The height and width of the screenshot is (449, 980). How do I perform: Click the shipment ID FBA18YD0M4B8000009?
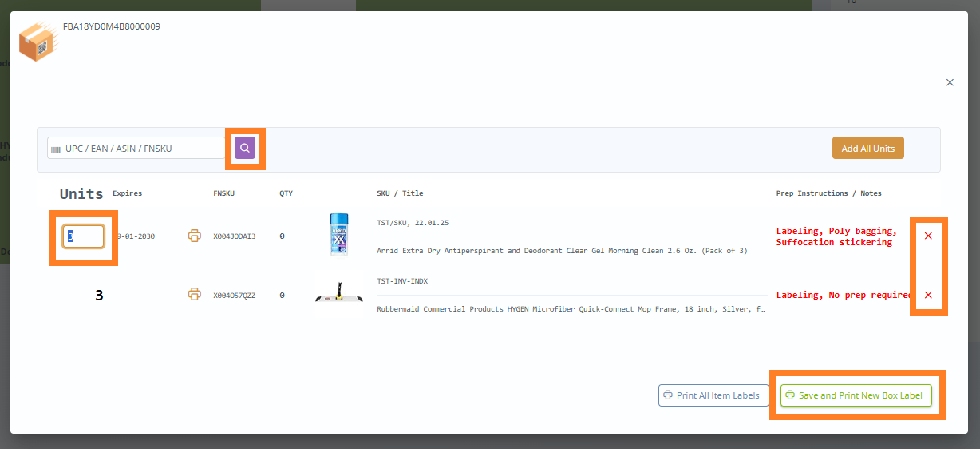point(112,26)
